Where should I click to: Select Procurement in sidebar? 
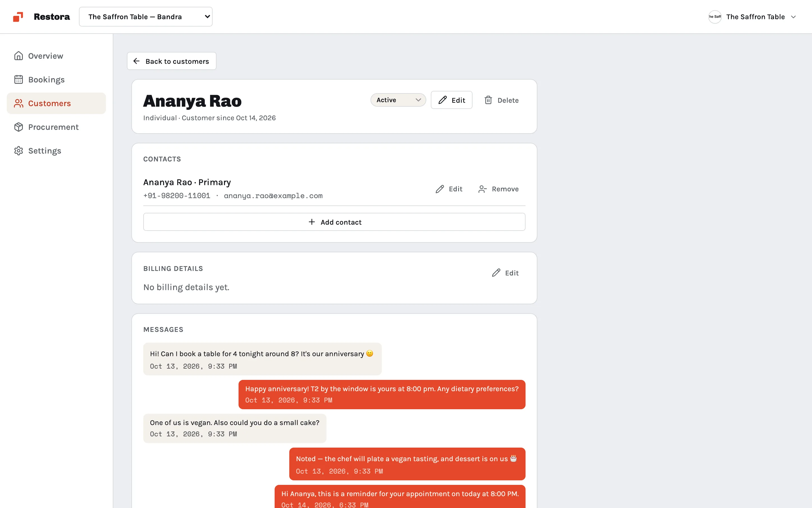point(56,127)
